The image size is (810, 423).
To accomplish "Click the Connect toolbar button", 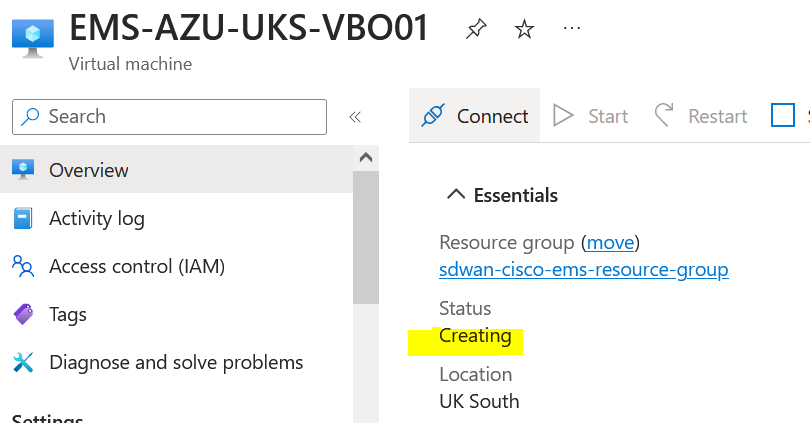I will (474, 115).
